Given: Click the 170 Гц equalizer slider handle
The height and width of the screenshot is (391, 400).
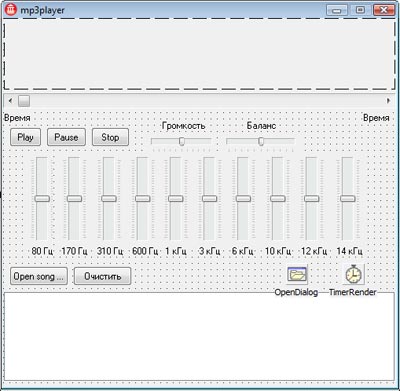Looking at the screenshot, I should tap(74, 199).
